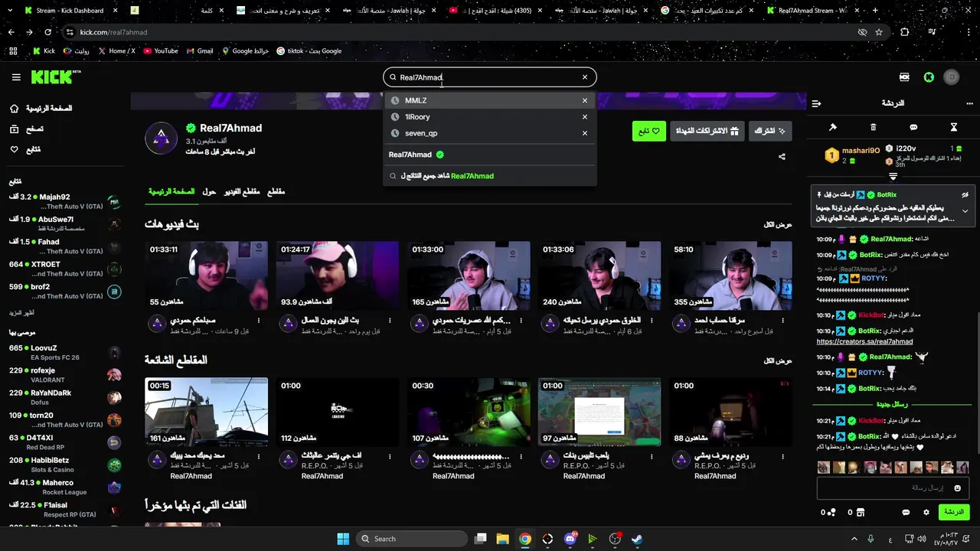
Task: Open the 01:33:11 broadcast video thumbnail
Action: pyautogui.click(x=206, y=275)
